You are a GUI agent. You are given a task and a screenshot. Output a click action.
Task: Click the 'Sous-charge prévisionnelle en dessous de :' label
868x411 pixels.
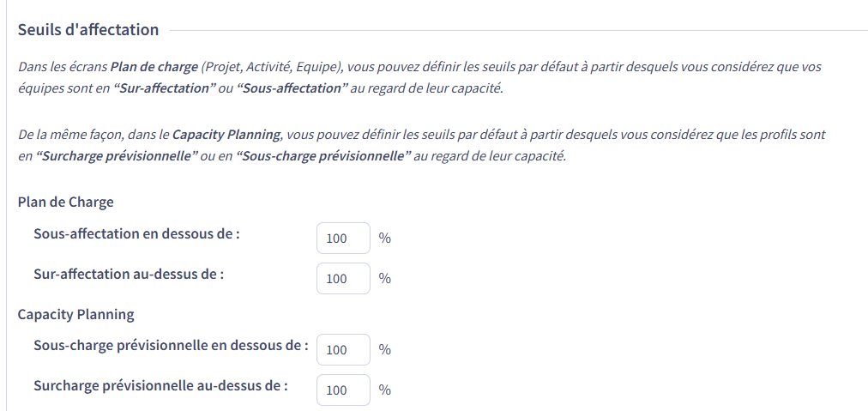(171, 345)
